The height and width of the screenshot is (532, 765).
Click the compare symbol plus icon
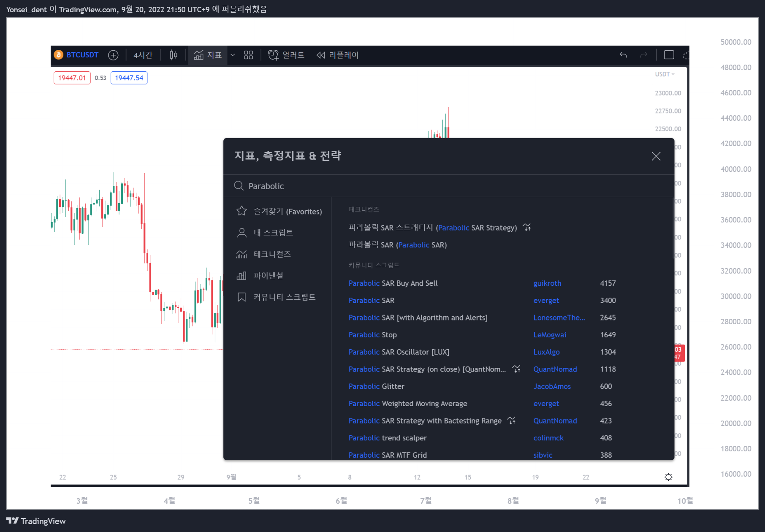(113, 55)
